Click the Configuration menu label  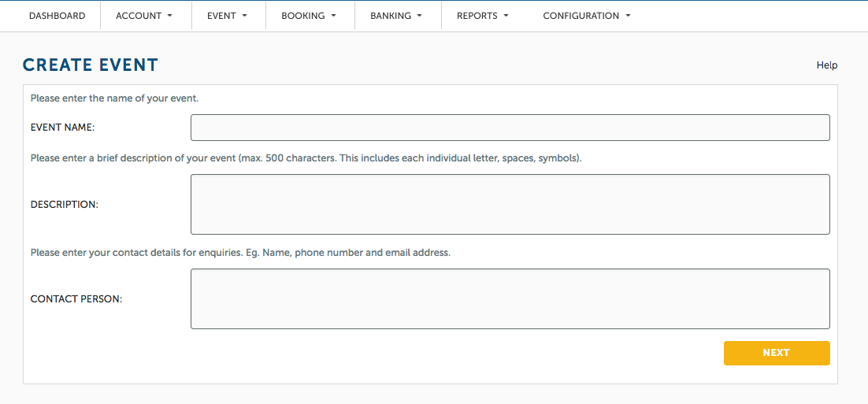581,16
